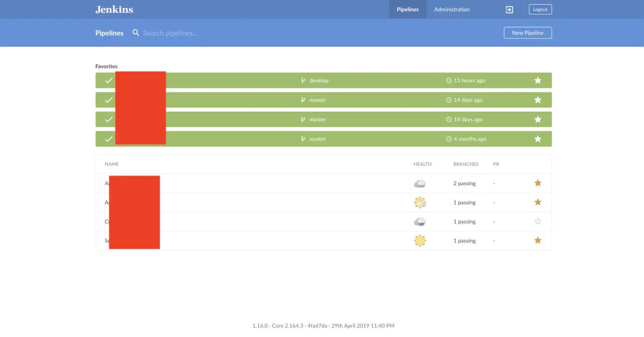Click the logout arrow icon near Logout button

[509, 9]
